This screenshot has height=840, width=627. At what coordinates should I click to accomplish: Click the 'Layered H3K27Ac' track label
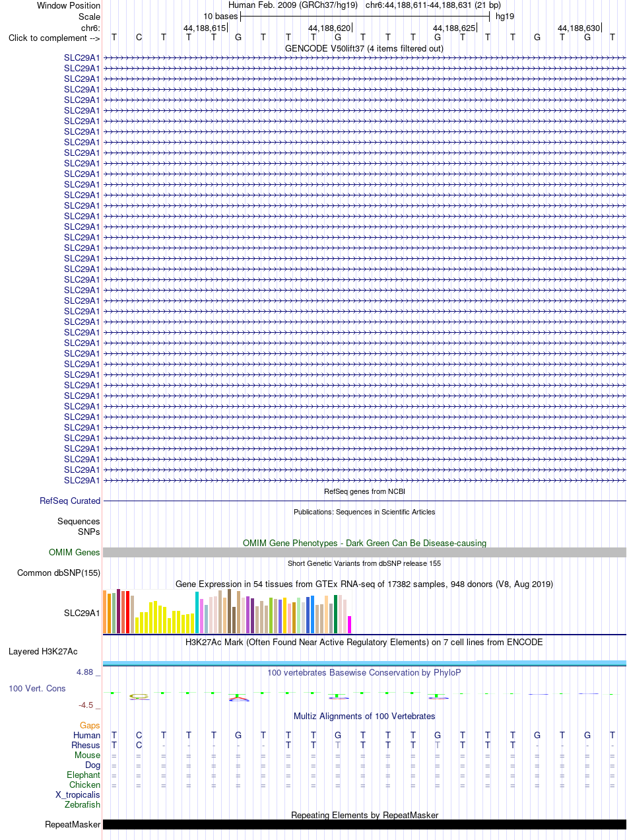[x=43, y=652]
